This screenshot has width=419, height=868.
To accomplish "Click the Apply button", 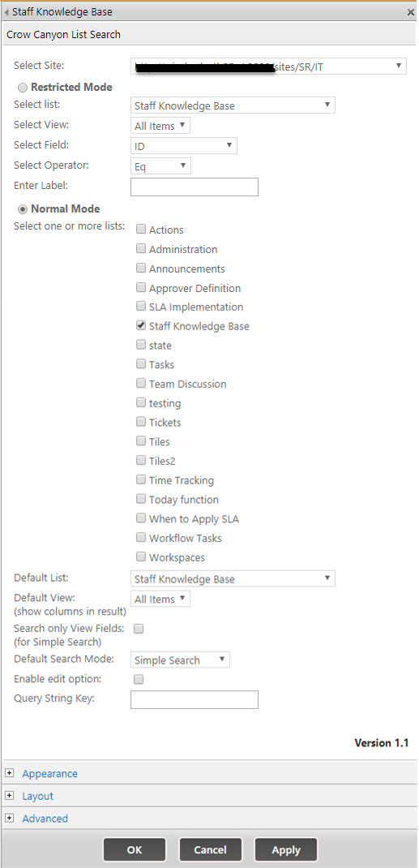I will coord(286,849).
